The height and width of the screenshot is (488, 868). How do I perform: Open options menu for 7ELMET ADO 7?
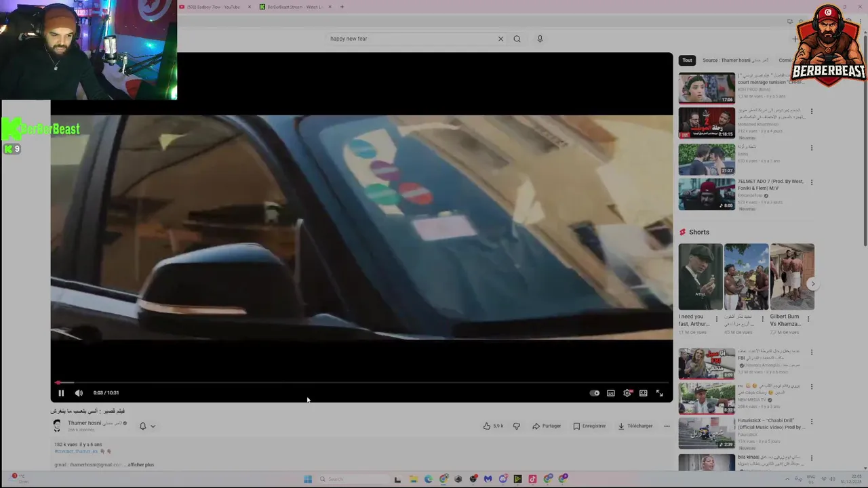(x=812, y=182)
